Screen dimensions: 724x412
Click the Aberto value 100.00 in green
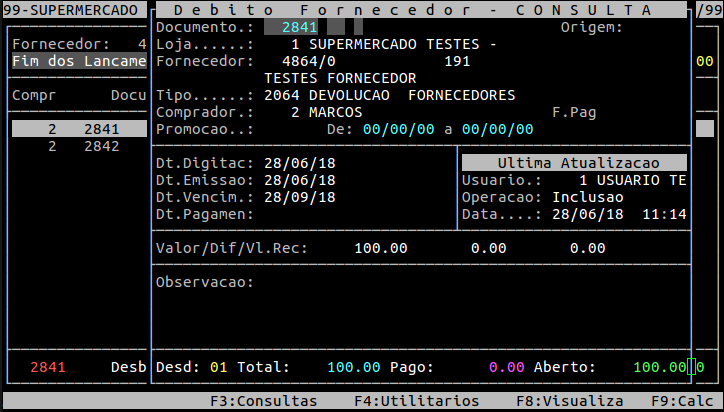click(x=660, y=367)
